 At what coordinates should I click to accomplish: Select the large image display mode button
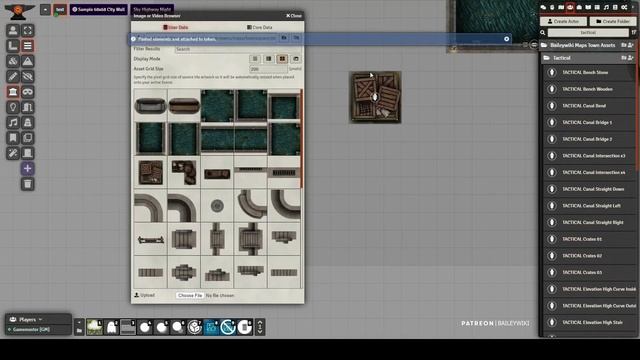pyautogui.click(x=296, y=59)
